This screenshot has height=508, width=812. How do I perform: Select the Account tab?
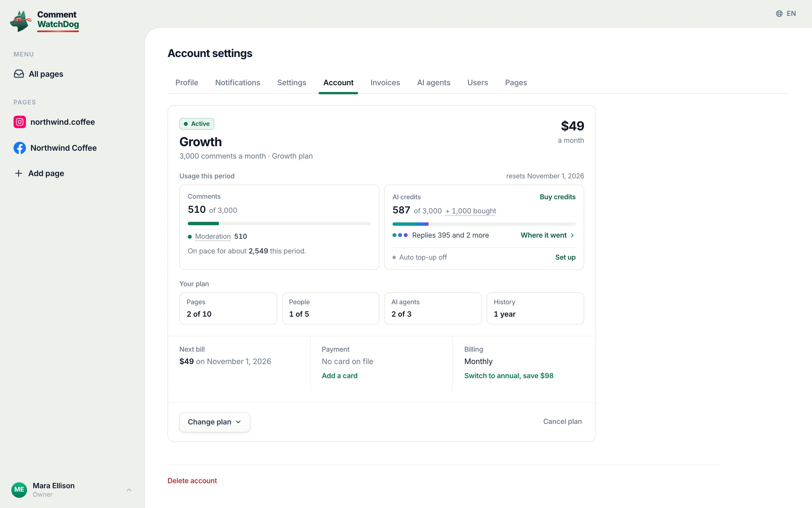pos(338,83)
